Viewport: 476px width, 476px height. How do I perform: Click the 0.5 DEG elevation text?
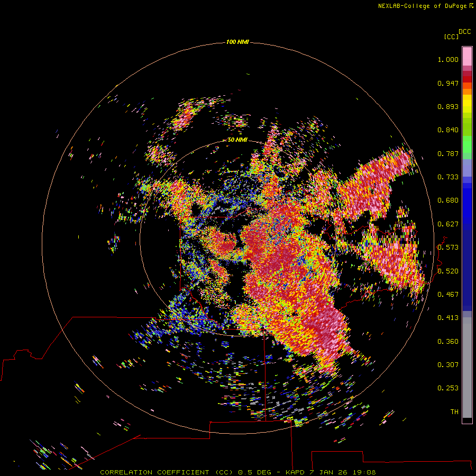click(x=254, y=472)
